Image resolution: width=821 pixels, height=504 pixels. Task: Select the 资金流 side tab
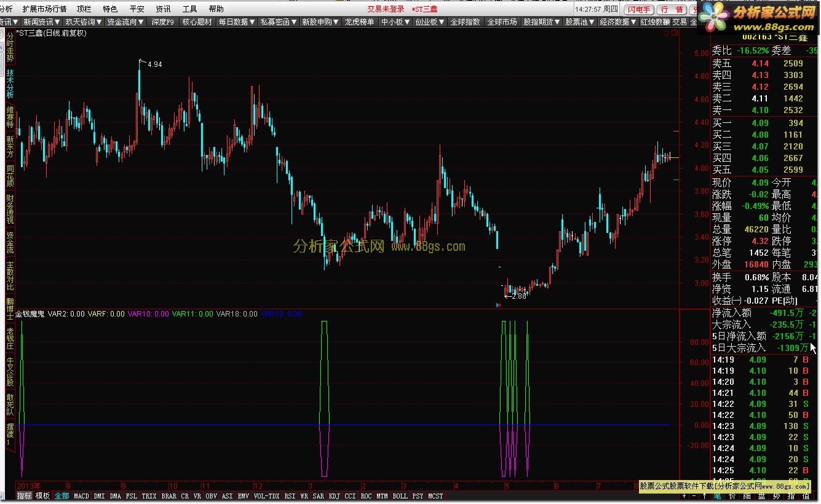click(10, 243)
